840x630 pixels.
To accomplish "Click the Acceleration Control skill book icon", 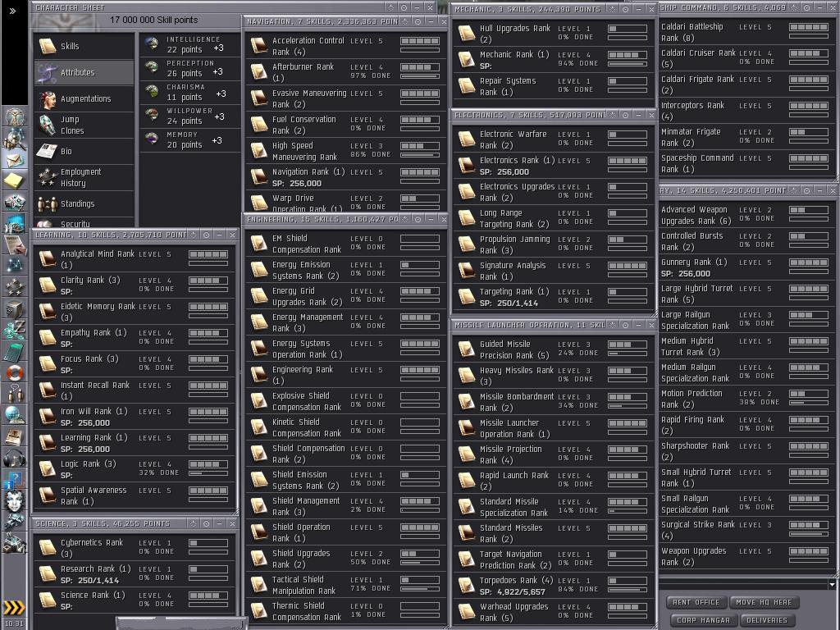I will (x=259, y=46).
